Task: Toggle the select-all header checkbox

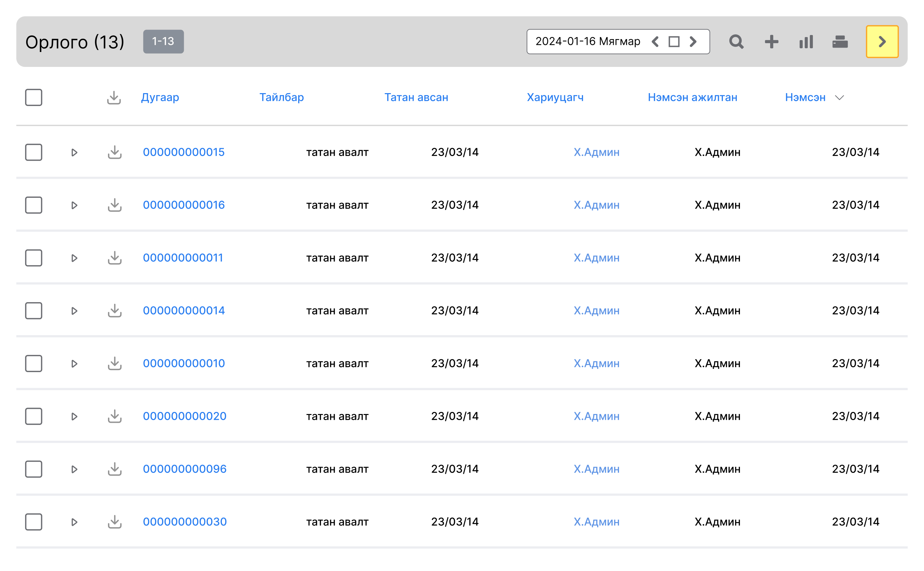Action: [x=34, y=98]
